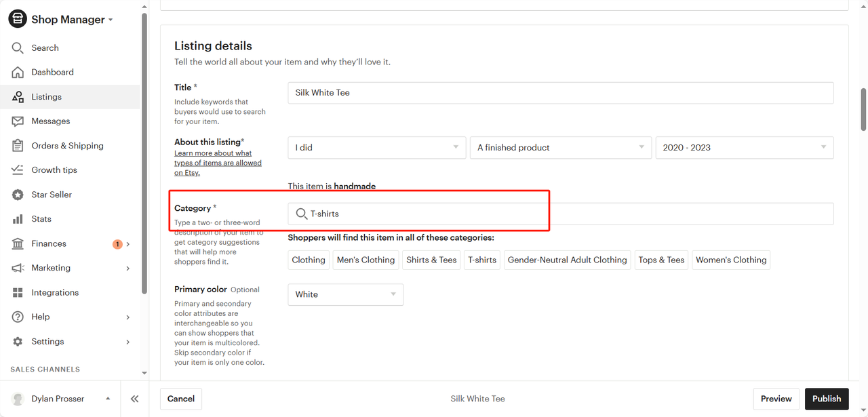This screenshot has width=868, height=417.
Task: Click the Finances bank icon
Action: point(18,243)
